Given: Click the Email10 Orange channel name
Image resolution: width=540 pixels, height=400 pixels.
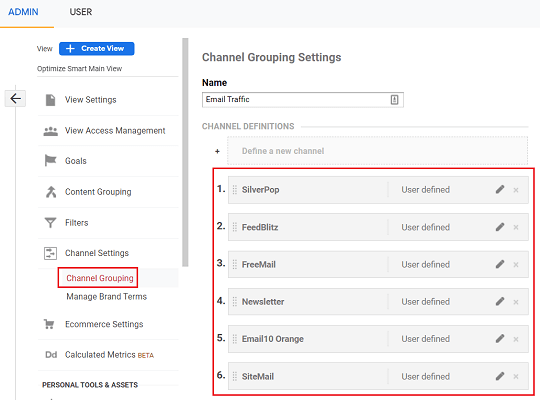Looking at the screenshot, I should [x=273, y=339].
